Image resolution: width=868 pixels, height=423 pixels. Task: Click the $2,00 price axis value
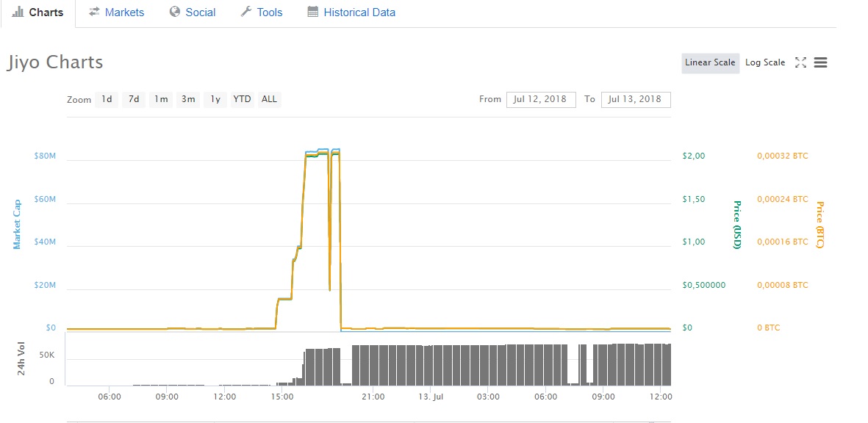pos(694,156)
